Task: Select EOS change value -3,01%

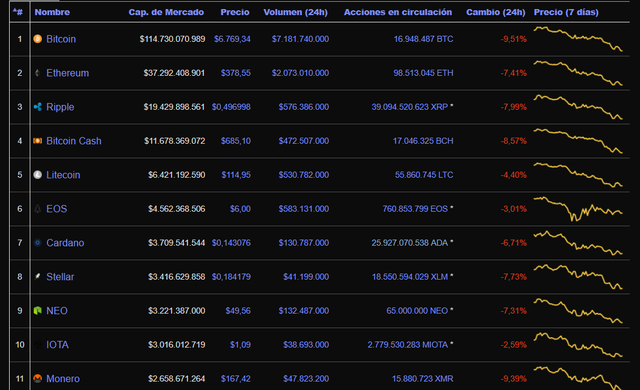Action: point(514,209)
